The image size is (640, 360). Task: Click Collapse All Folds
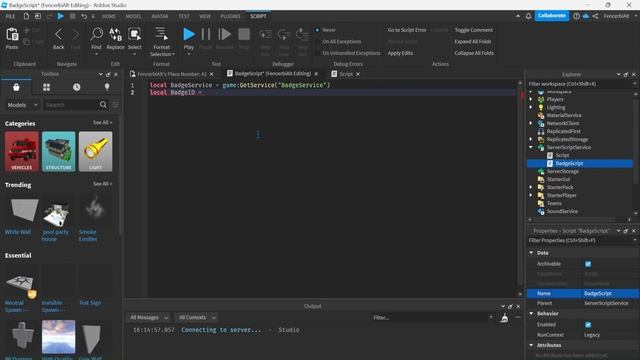474,53
